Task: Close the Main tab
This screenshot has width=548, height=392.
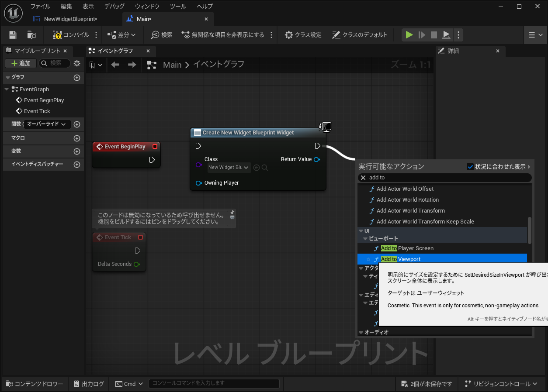Action: [x=206, y=19]
